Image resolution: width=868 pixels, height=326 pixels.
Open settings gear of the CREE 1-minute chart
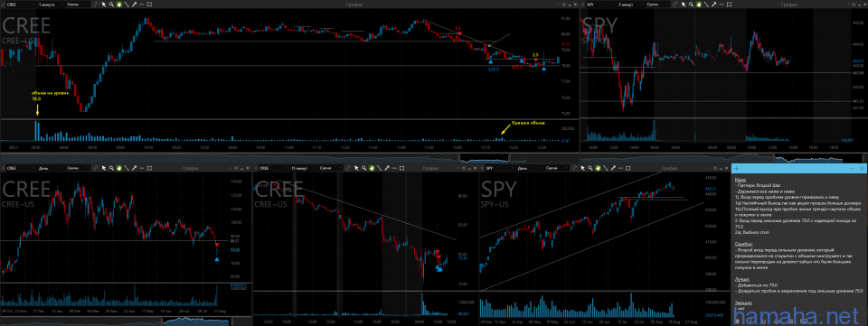[x=564, y=5]
